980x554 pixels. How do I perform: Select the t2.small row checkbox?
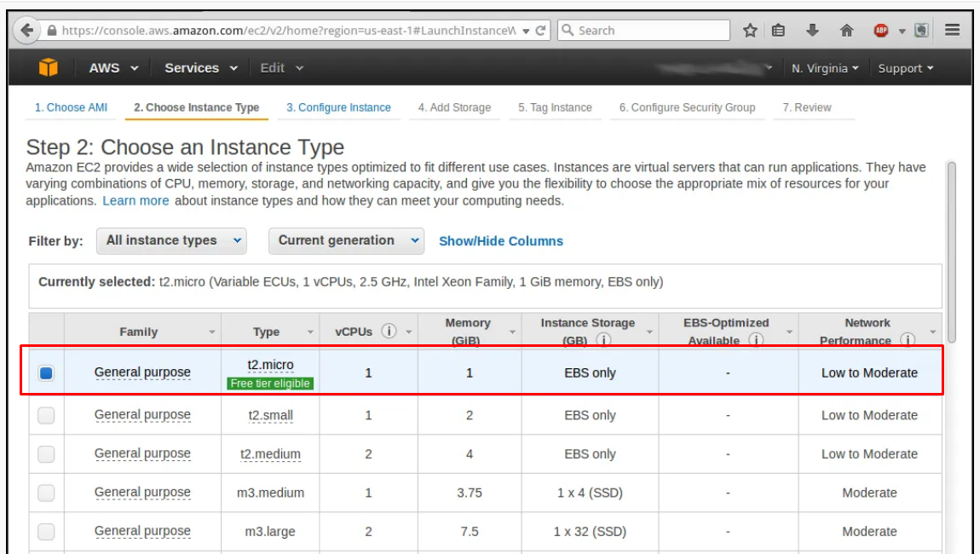point(46,415)
